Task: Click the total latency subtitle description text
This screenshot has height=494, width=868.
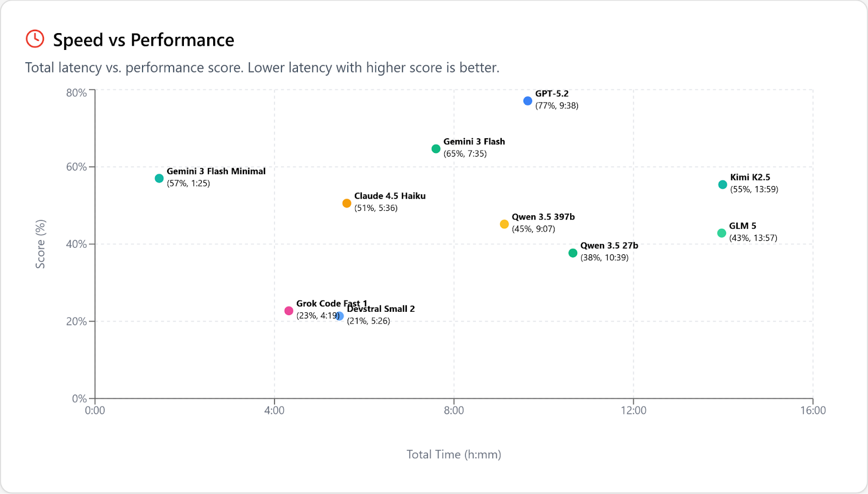Action: pyautogui.click(x=262, y=68)
